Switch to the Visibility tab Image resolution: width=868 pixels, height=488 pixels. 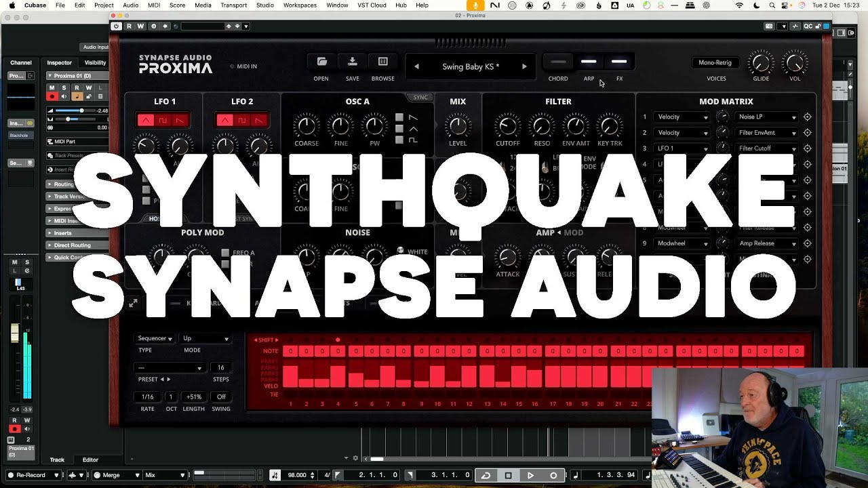(x=95, y=63)
